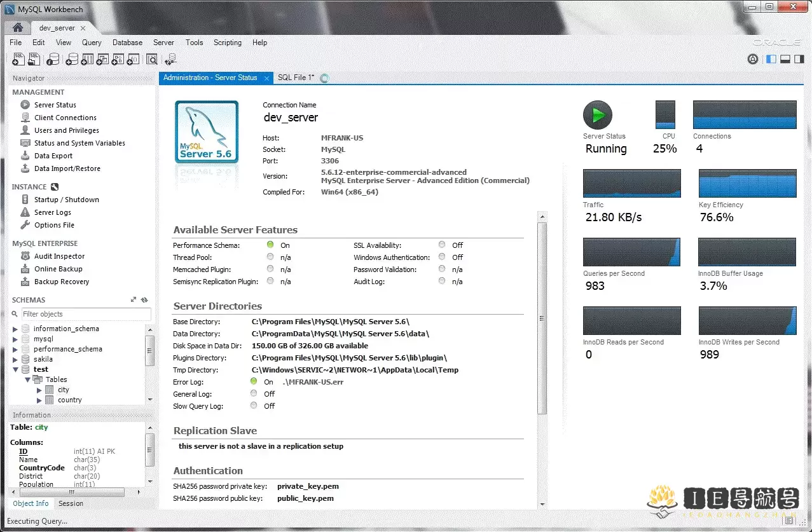The height and width of the screenshot is (532, 812).
Task: Open the schema inspector toolbar icon
Action: [x=53, y=59]
